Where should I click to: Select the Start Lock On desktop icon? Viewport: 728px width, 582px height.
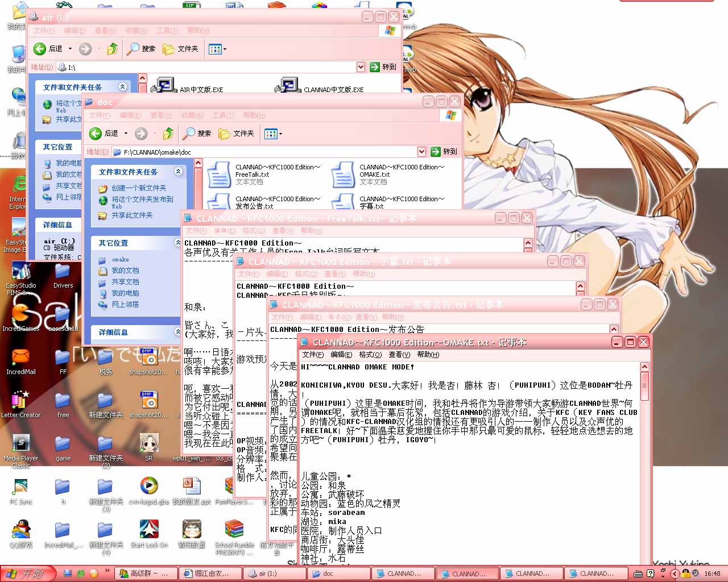pyautogui.click(x=149, y=534)
